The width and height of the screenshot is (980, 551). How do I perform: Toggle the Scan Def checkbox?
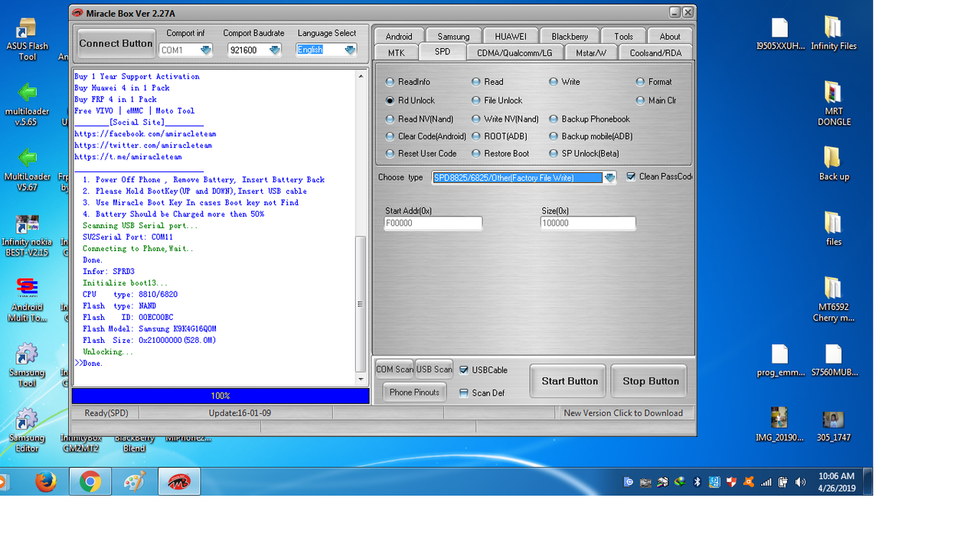(464, 393)
